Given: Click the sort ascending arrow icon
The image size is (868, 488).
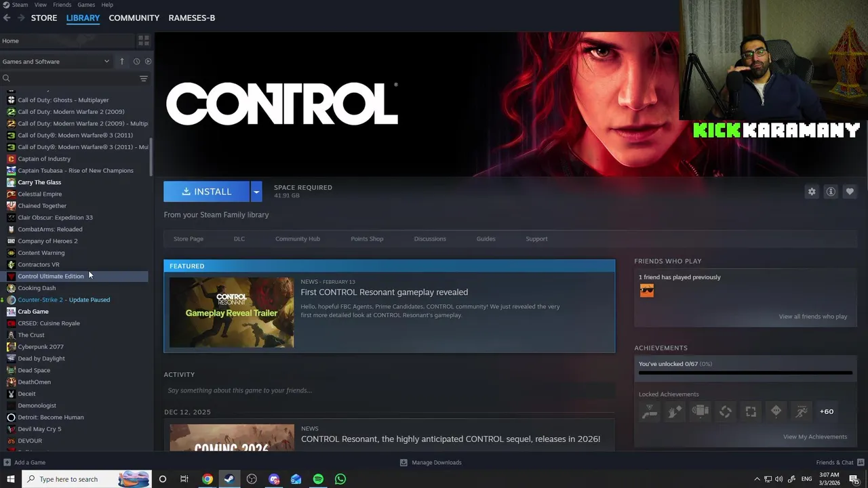Looking at the screenshot, I should (x=122, y=61).
